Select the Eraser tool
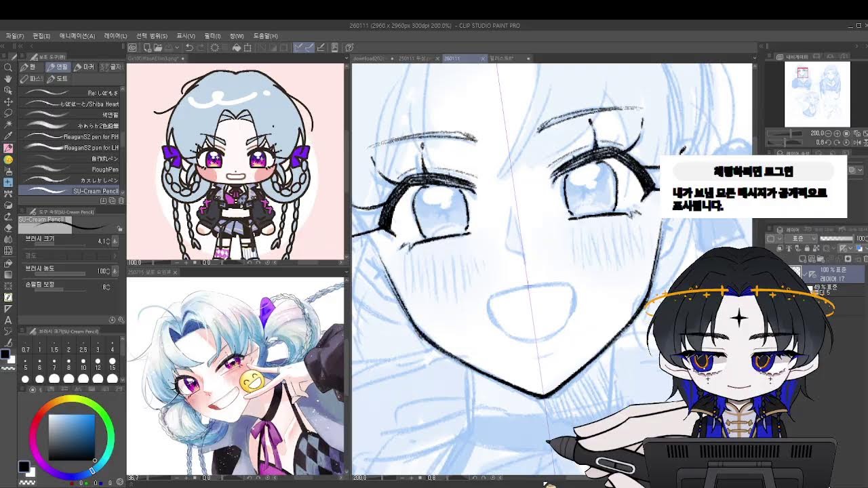The width and height of the screenshot is (868, 488). pos(8,228)
